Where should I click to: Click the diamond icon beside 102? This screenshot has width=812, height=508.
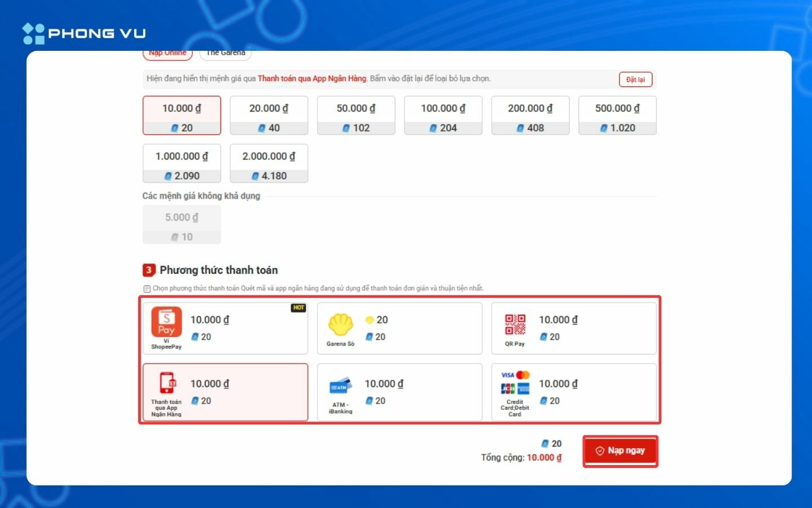346,128
